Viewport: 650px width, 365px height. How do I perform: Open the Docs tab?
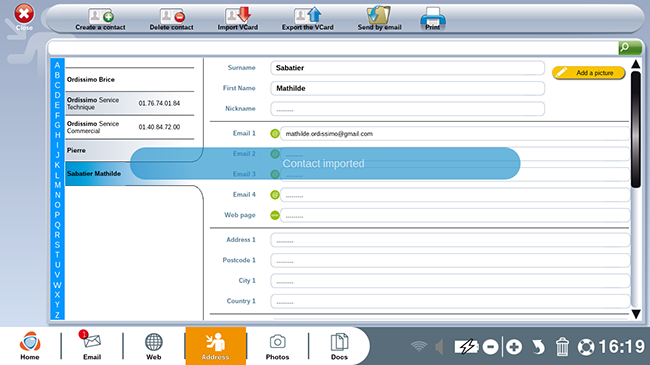pyautogui.click(x=339, y=346)
